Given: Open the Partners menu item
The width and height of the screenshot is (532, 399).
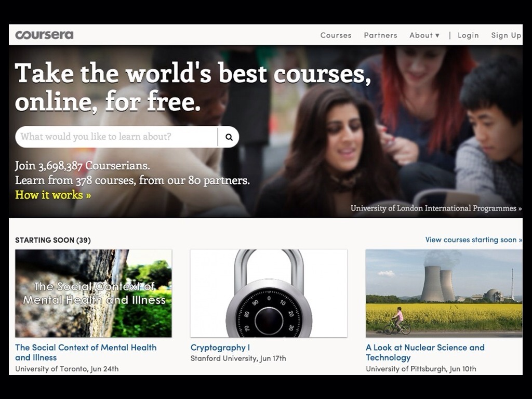Looking at the screenshot, I should (380, 35).
